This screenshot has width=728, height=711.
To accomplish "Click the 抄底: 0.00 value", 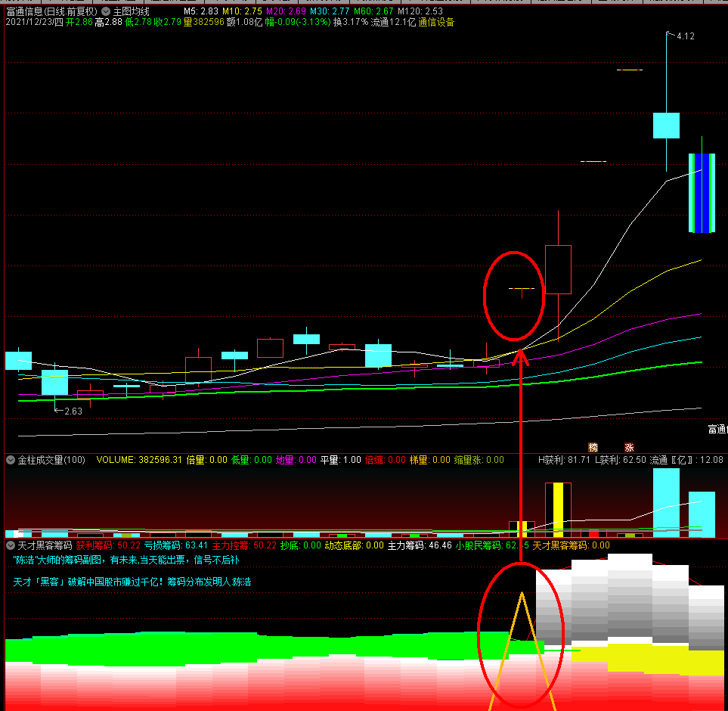I will point(300,545).
